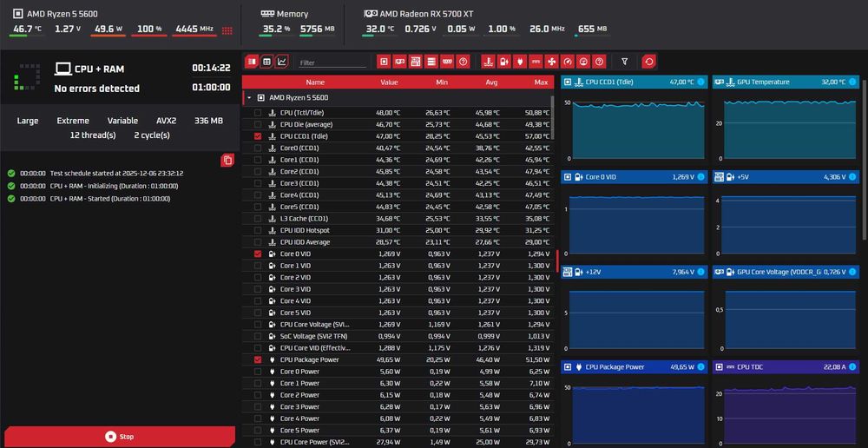Switch to graphs-only monitoring view
The width and height of the screenshot is (868, 448).
[x=282, y=62]
